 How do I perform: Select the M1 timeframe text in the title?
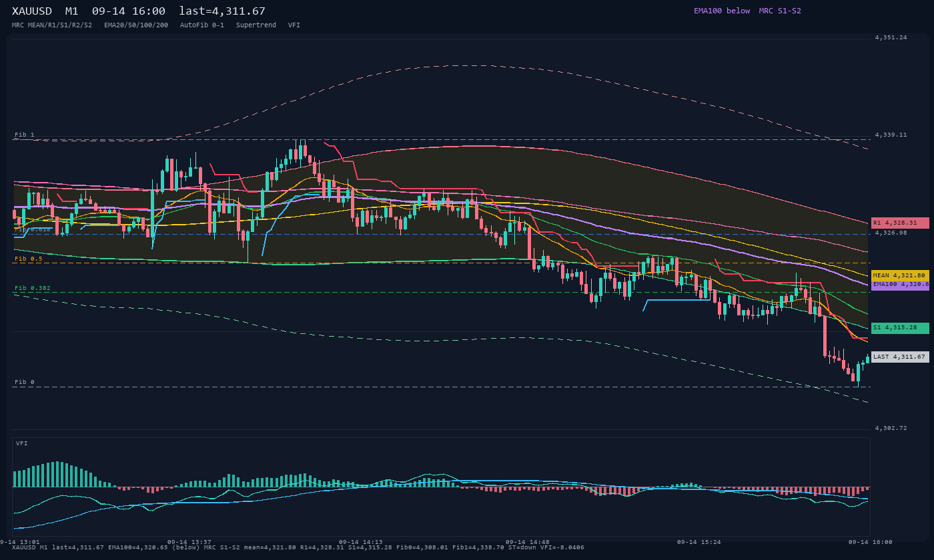point(71,11)
